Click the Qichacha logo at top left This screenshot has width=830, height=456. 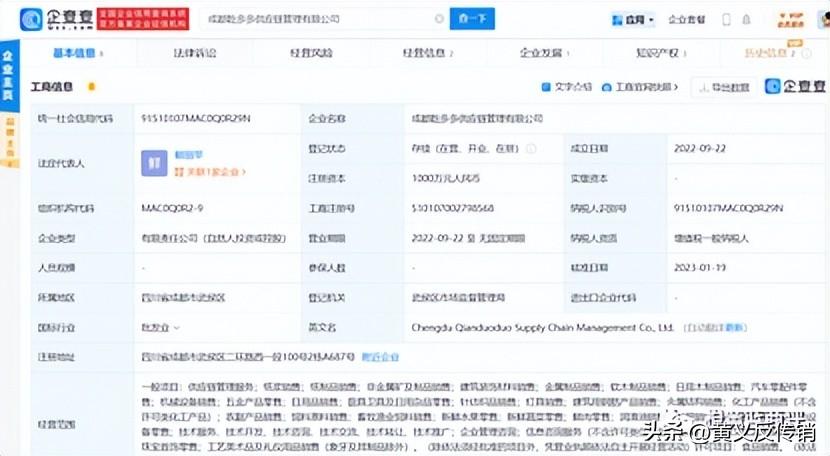[x=57, y=19]
